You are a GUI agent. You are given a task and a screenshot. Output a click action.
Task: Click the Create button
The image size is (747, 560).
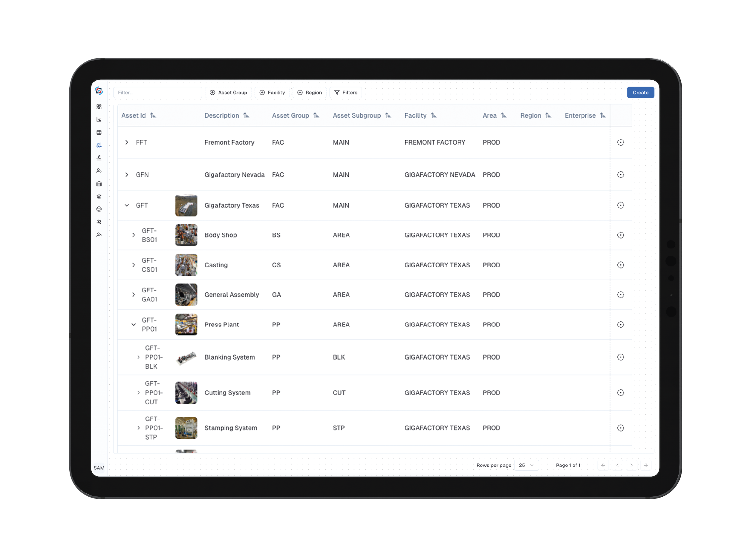point(640,93)
